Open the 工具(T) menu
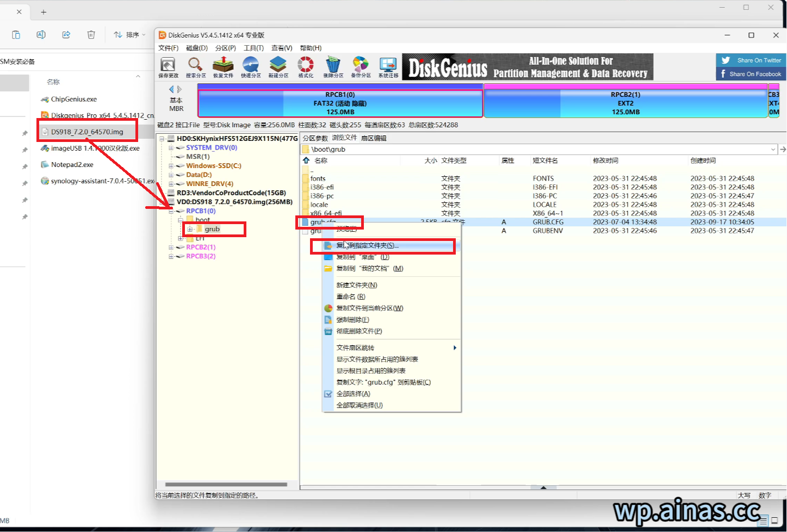 [x=253, y=48]
